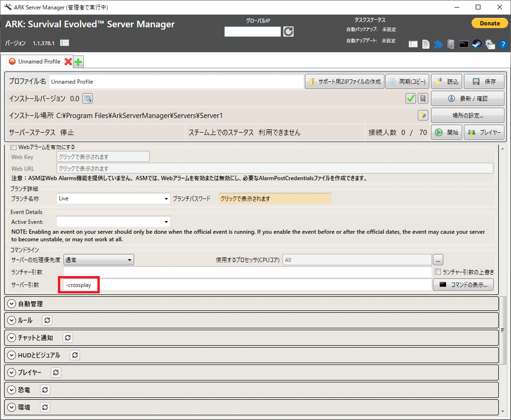Click the 使用するプロセッサ All field
Image resolution: width=511 pixels, height=420 pixels.
pos(357,260)
